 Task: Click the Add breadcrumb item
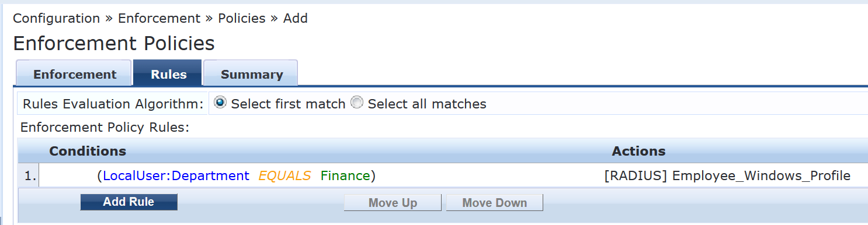click(296, 18)
